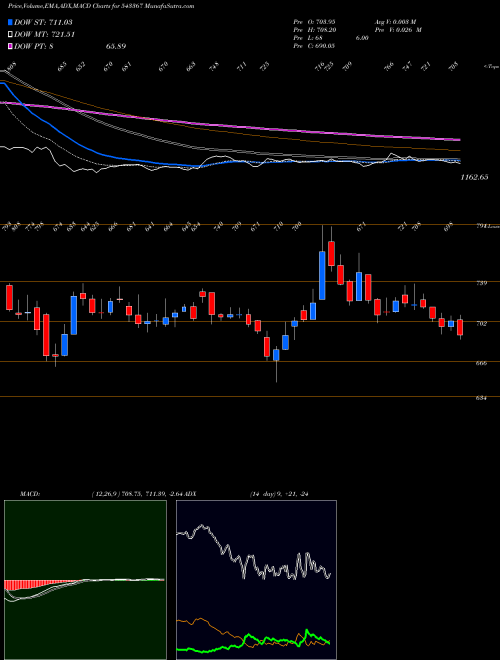Click the magenta DOW PT legend swatch
The image size is (500, 660).
(x=10, y=46)
